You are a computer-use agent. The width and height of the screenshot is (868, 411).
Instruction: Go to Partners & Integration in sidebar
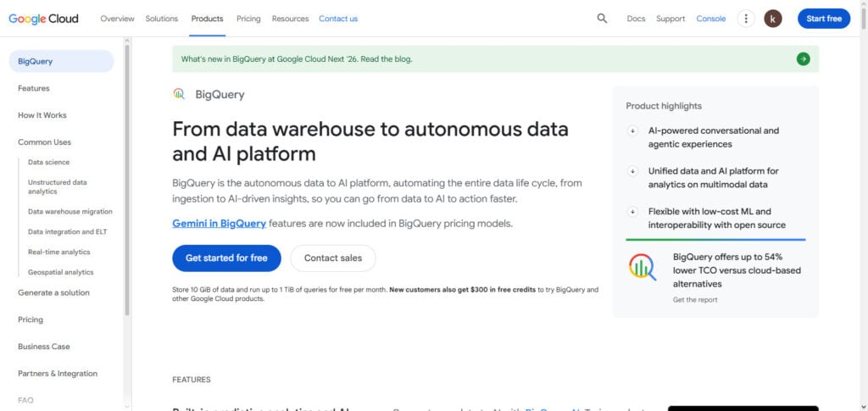[58, 374]
